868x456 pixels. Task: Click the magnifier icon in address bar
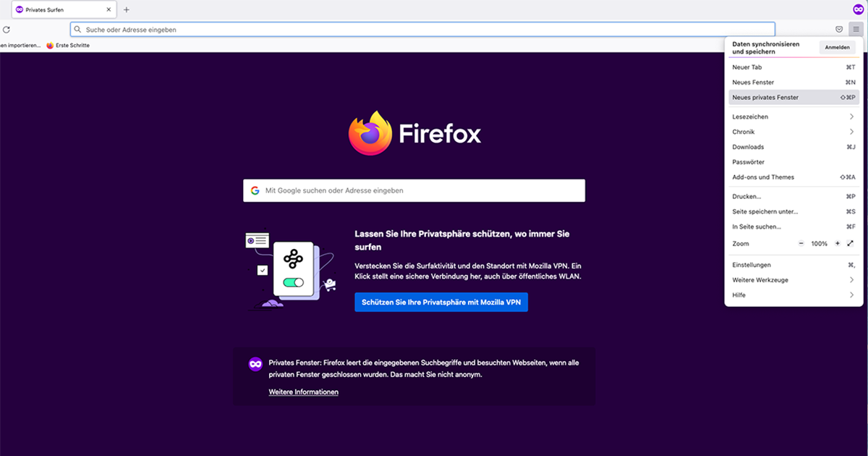[78, 30]
